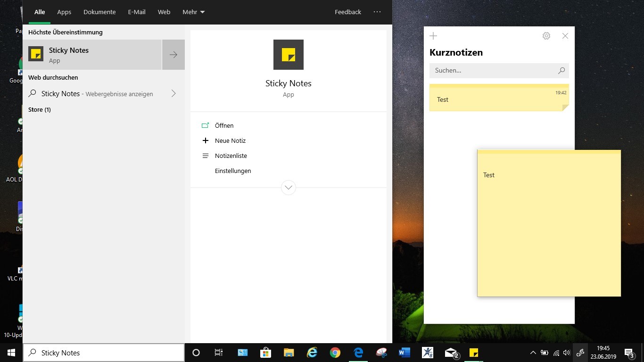Open the Action Center notifications

pos(629,353)
